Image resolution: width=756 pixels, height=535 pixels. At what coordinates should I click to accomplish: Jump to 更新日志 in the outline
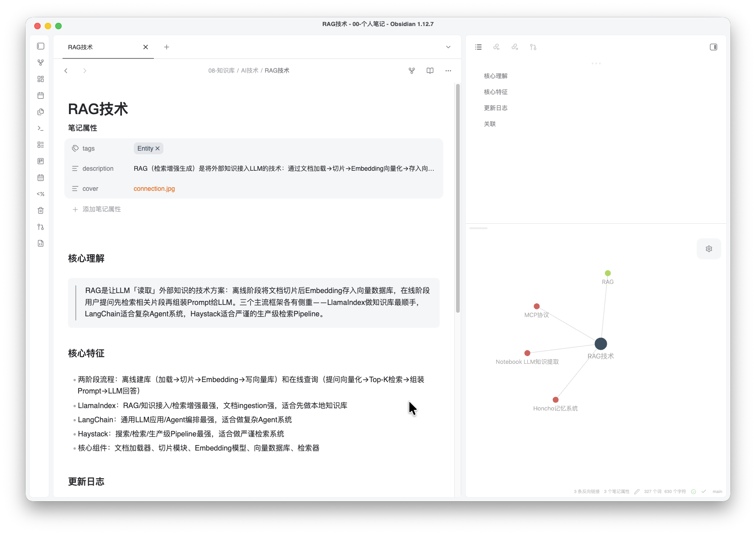point(496,108)
